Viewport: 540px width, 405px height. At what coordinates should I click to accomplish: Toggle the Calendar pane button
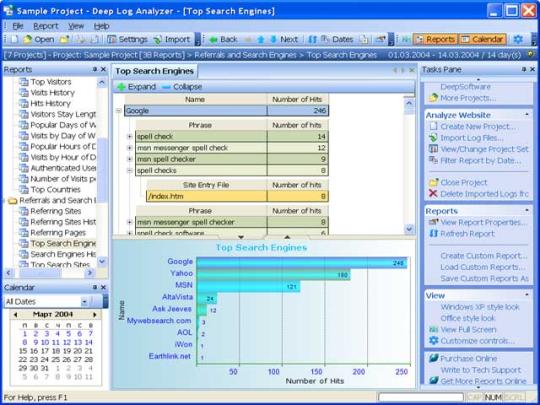click(x=482, y=40)
